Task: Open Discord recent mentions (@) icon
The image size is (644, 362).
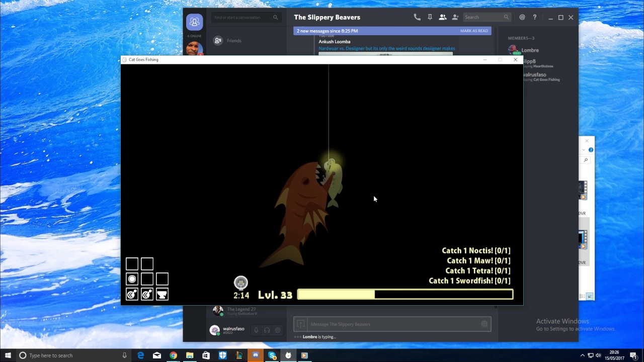Action: (522, 17)
